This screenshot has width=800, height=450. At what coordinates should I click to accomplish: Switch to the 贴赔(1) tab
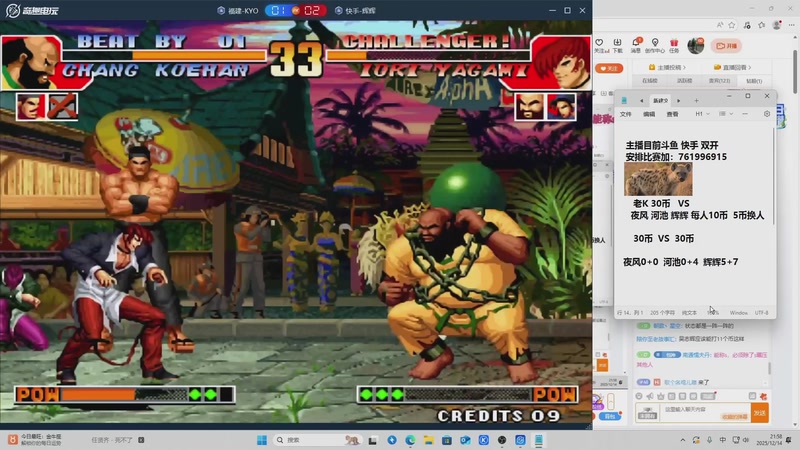(754, 81)
